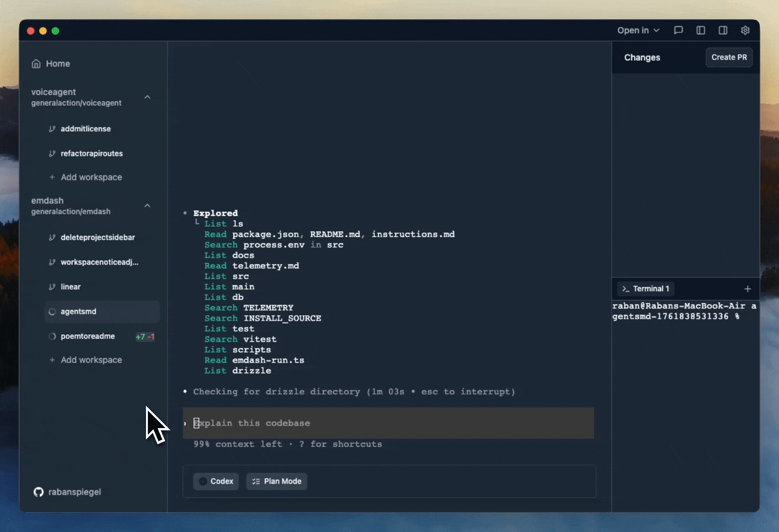Toggle Plan Mode
This screenshot has height=532, width=779.
pos(277,481)
